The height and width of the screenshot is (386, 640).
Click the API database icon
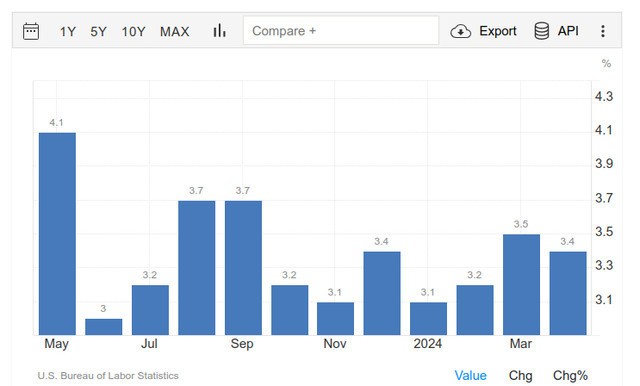coord(542,31)
